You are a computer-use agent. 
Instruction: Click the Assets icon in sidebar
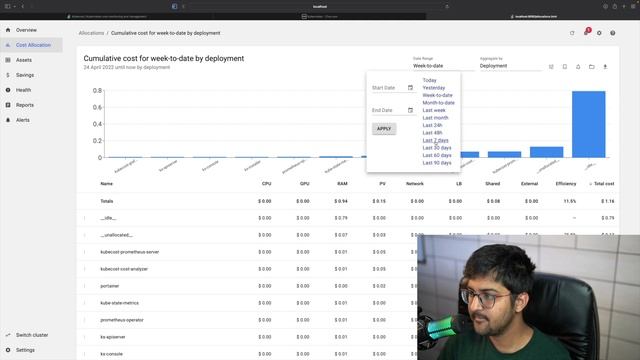pyautogui.click(x=8, y=60)
